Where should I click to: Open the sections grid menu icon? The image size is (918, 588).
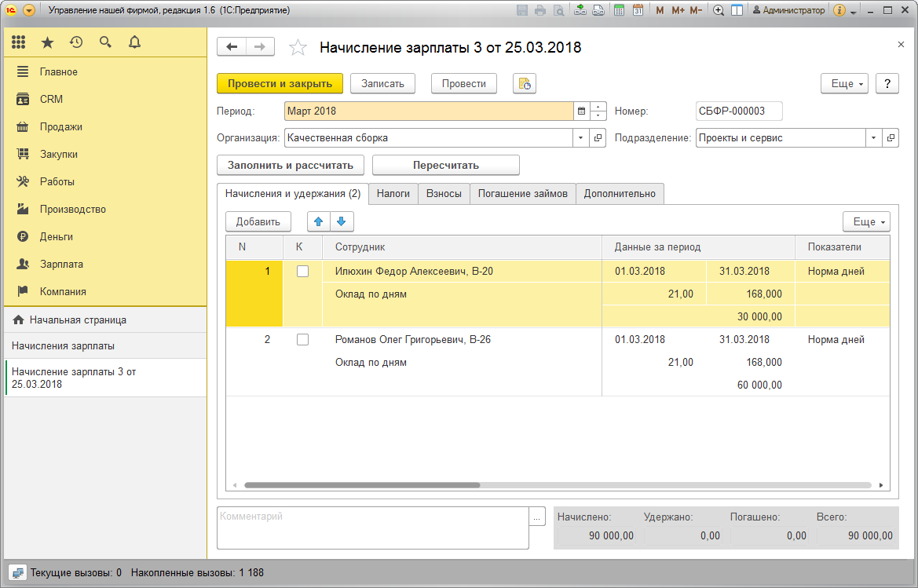(x=19, y=42)
